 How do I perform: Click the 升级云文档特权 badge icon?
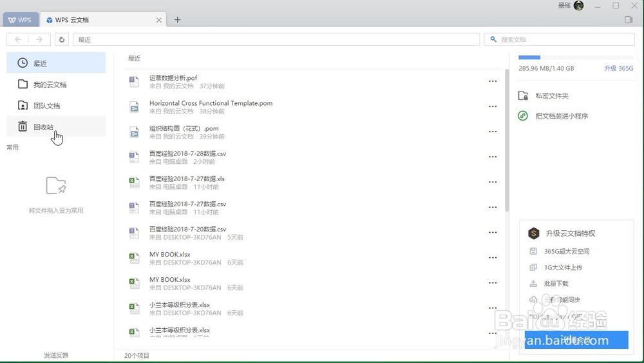tap(533, 233)
